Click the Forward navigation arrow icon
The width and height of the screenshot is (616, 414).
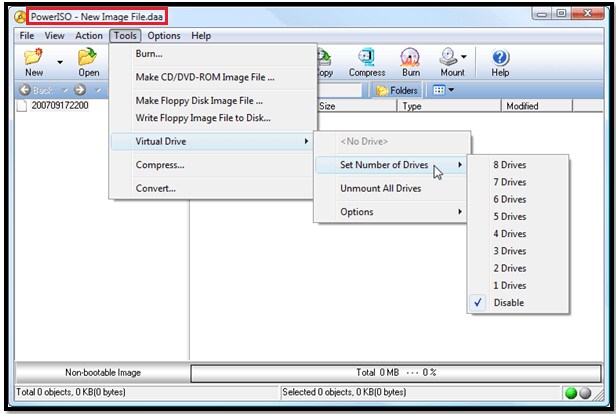(80, 90)
